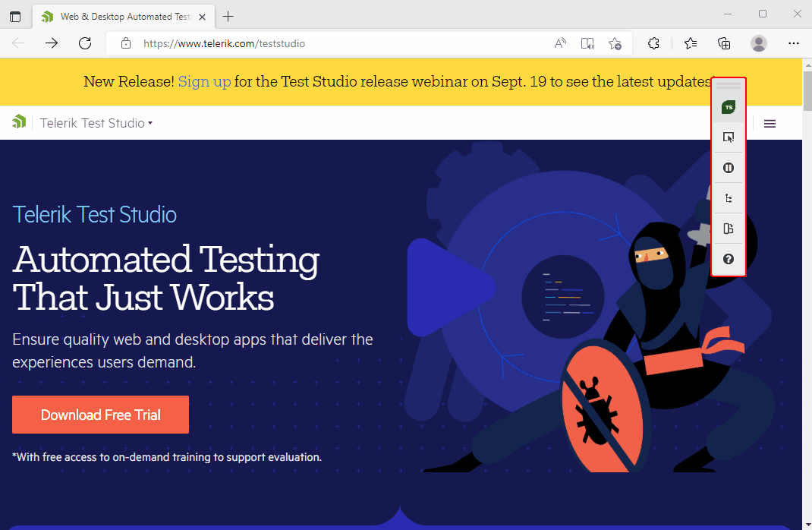The height and width of the screenshot is (530, 812).
Task: Close the Web & Desktop Automated Testing tab
Action: pyautogui.click(x=203, y=17)
